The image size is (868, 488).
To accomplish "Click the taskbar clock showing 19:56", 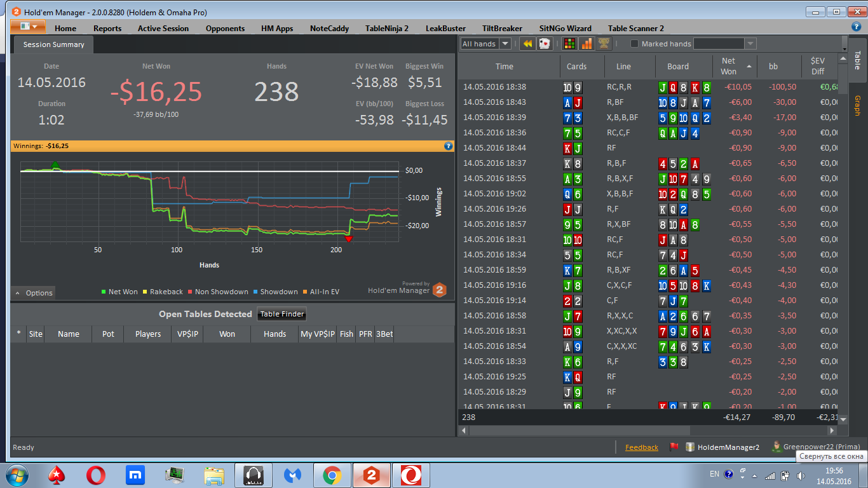I will tap(834, 475).
